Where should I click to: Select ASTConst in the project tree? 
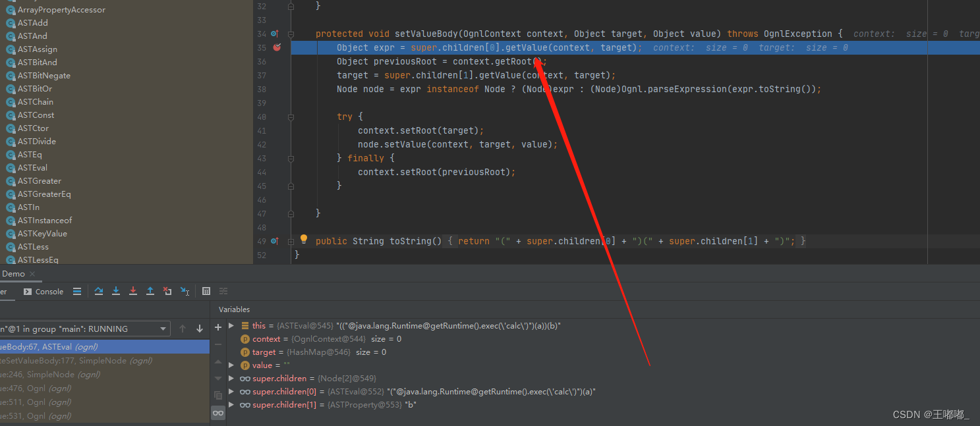point(36,115)
